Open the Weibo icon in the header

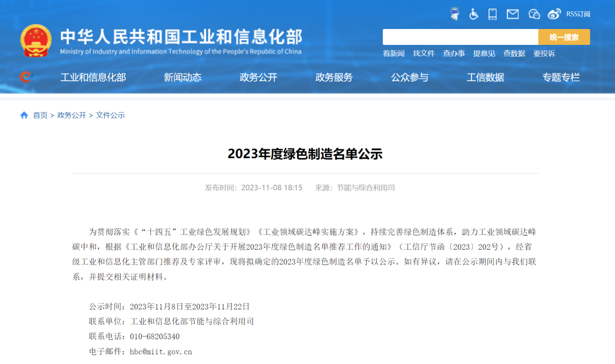(x=554, y=14)
